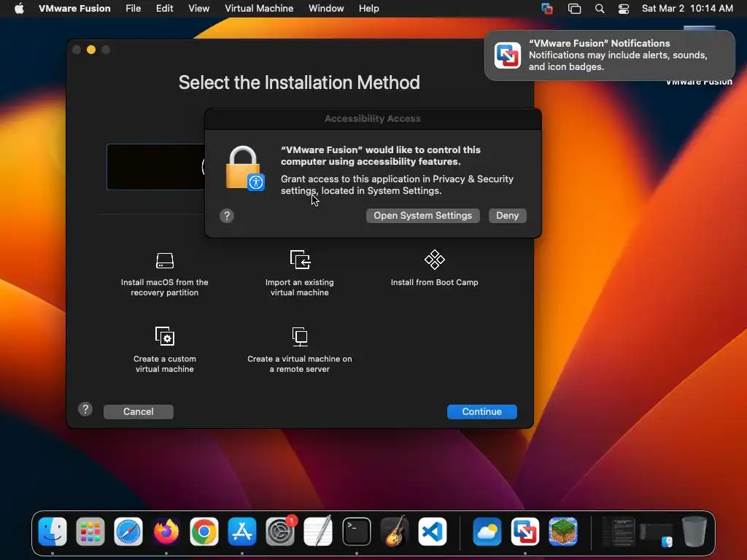Click VMware Fusion icon in the dock
The image size is (747, 560).
click(525, 532)
